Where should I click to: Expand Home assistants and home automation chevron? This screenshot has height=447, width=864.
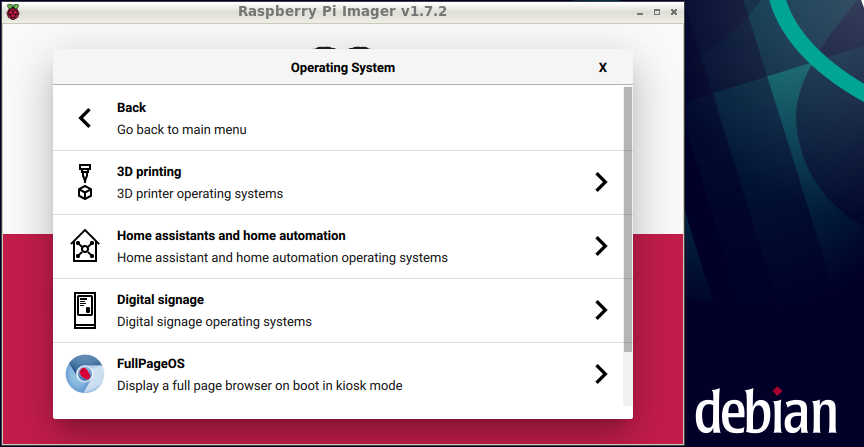pyautogui.click(x=601, y=246)
